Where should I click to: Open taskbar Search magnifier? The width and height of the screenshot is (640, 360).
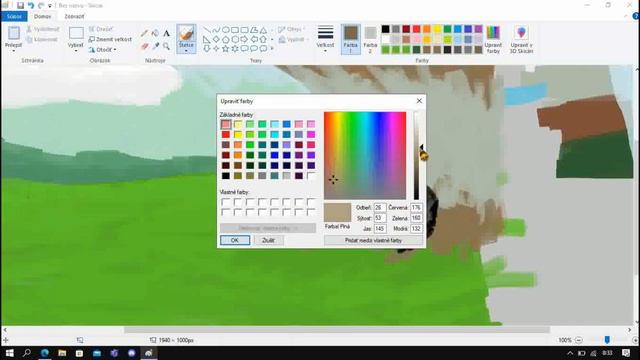tap(27, 353)
